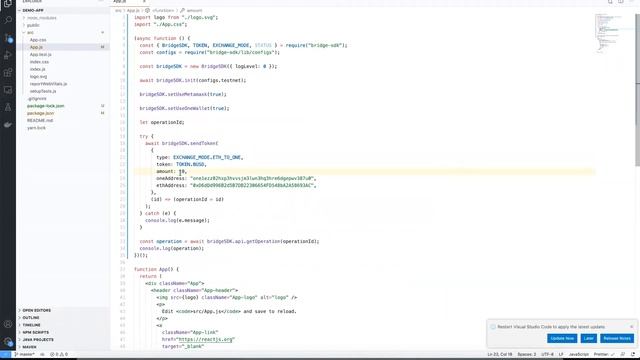Open the Explorer view in activity bar
This screenshot has height=360, width=640.
[x=8, y=4]
